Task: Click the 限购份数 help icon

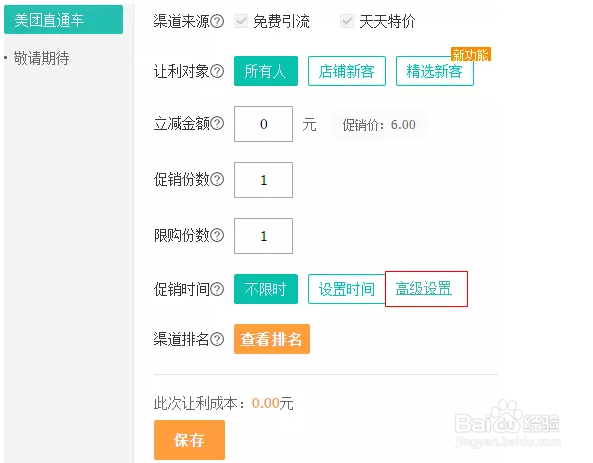Action: (x=217, y=235)
